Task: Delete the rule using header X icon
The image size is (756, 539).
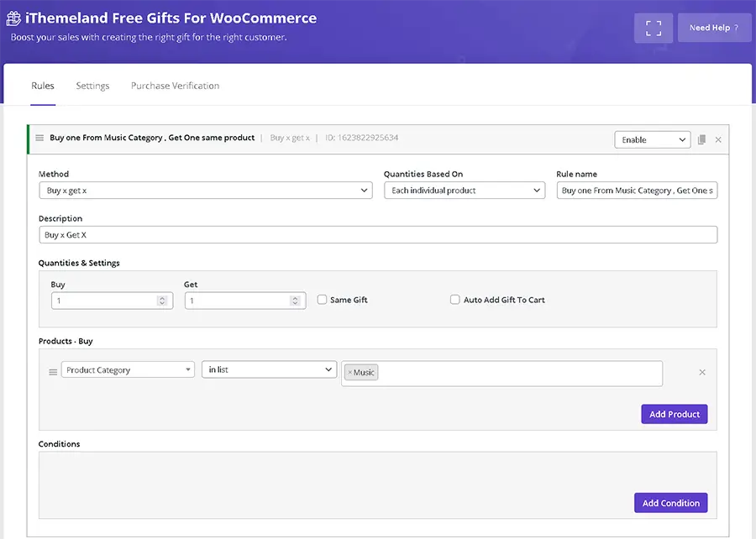Action: coord(718,139)
